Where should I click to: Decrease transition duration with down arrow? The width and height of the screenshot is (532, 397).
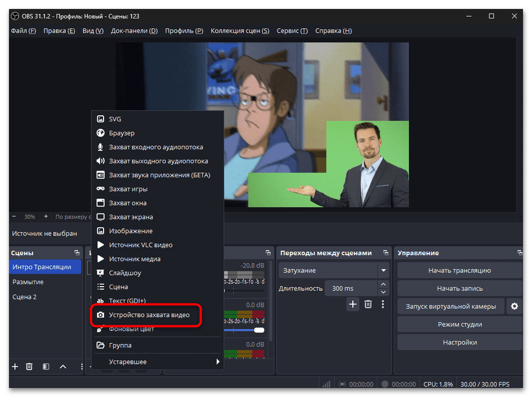tap(384, 292)
